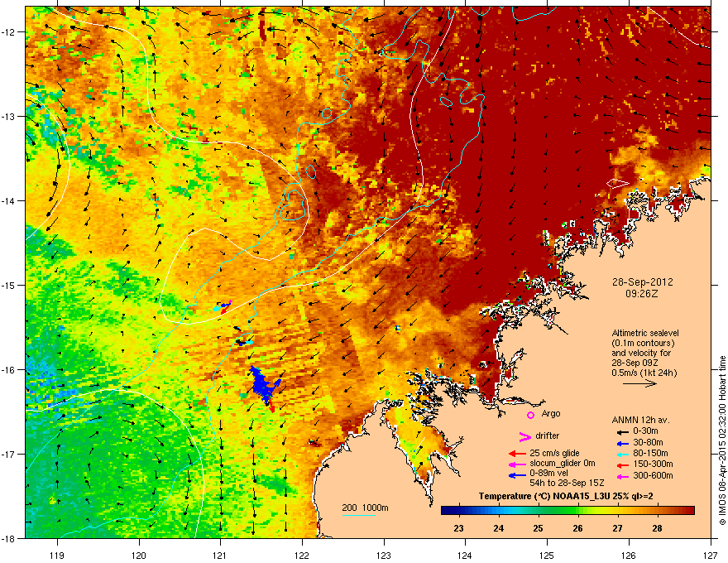
Task: Click the latitude axis label '-15'
Action: point(8,285)
